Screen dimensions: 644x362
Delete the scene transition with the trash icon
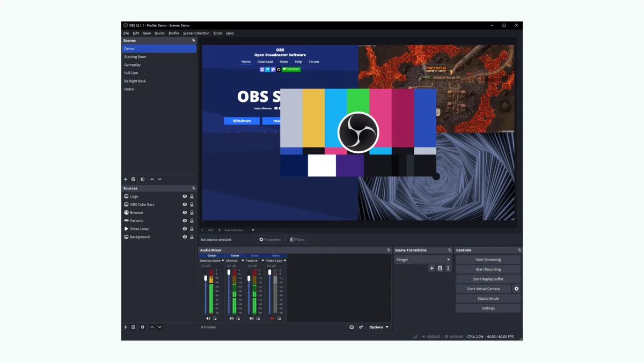[x=440, y=268]
